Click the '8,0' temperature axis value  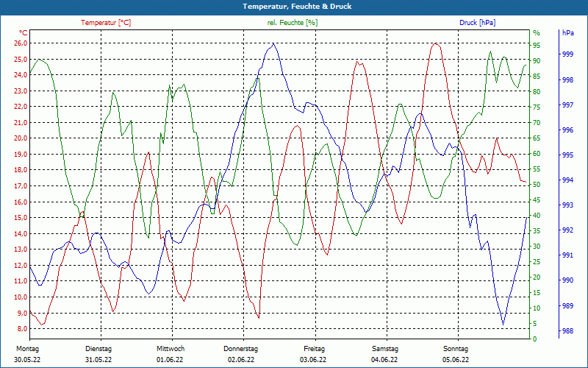(x=22, y=328)
